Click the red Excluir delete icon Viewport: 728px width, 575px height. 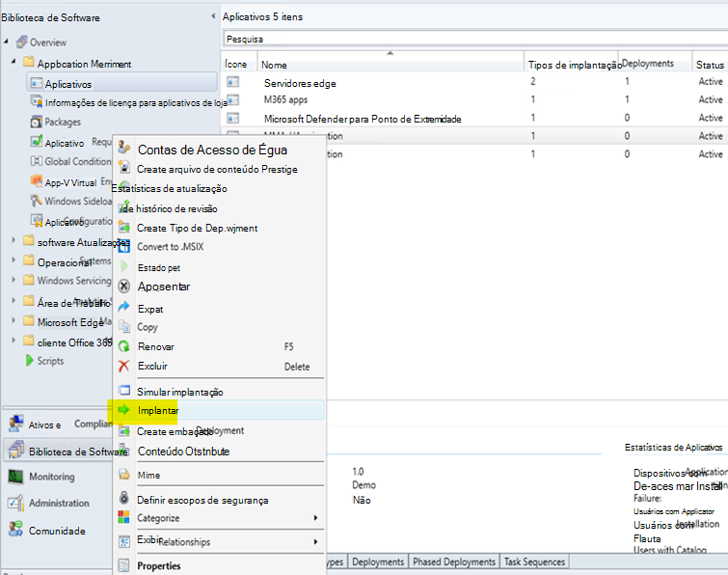[123, 366]
